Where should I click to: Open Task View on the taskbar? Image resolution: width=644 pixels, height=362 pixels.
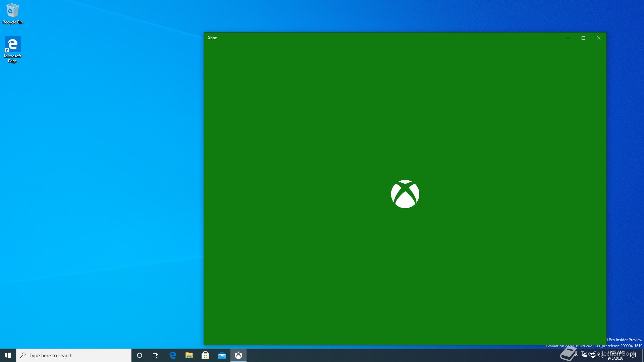pos(156,355)
